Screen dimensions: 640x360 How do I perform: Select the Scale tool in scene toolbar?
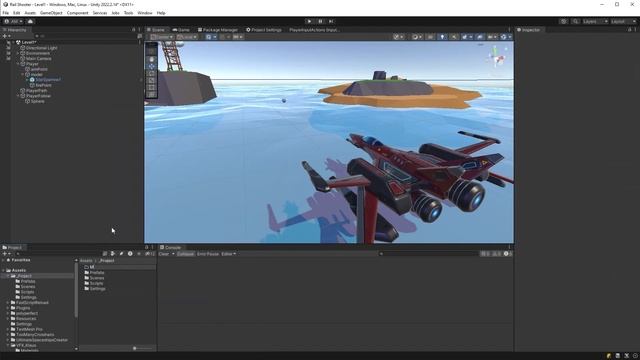pyautogui.click(x=151, y=80)
